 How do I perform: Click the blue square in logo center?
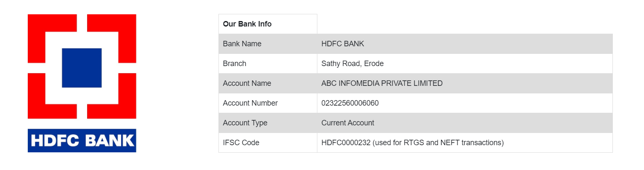click(82, 68)
